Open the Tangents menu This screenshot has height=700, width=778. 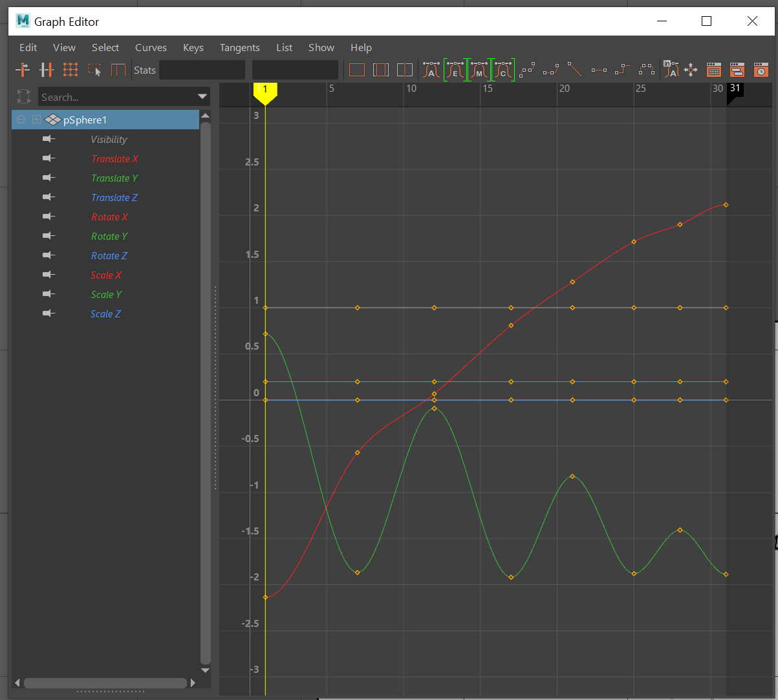coord(239,48)
